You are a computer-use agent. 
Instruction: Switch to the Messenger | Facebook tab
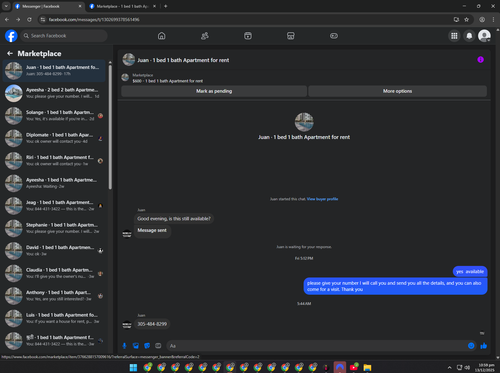48,6
